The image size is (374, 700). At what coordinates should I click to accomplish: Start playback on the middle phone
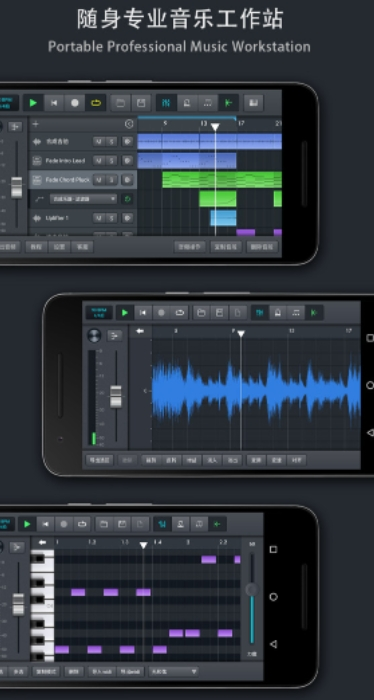(x=125, y=312)
